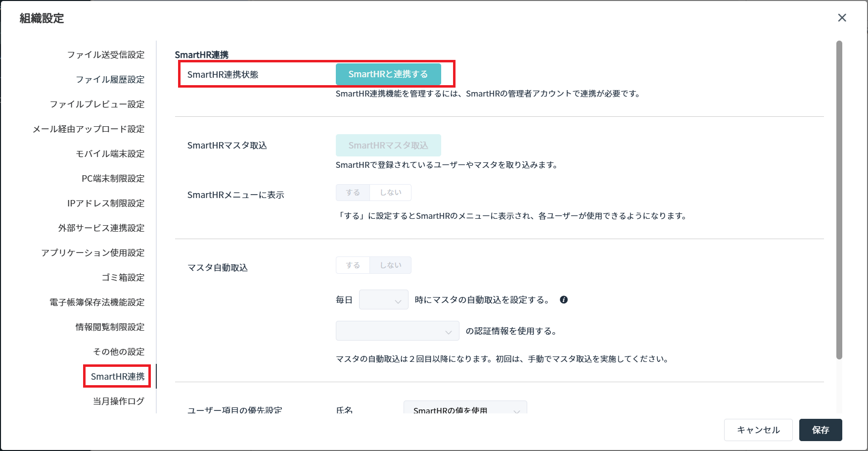Image resolution: width=868 pixels, height=451 pixels.
Task: Open the 認証情報 user dropdown
Action: [398, 331]
